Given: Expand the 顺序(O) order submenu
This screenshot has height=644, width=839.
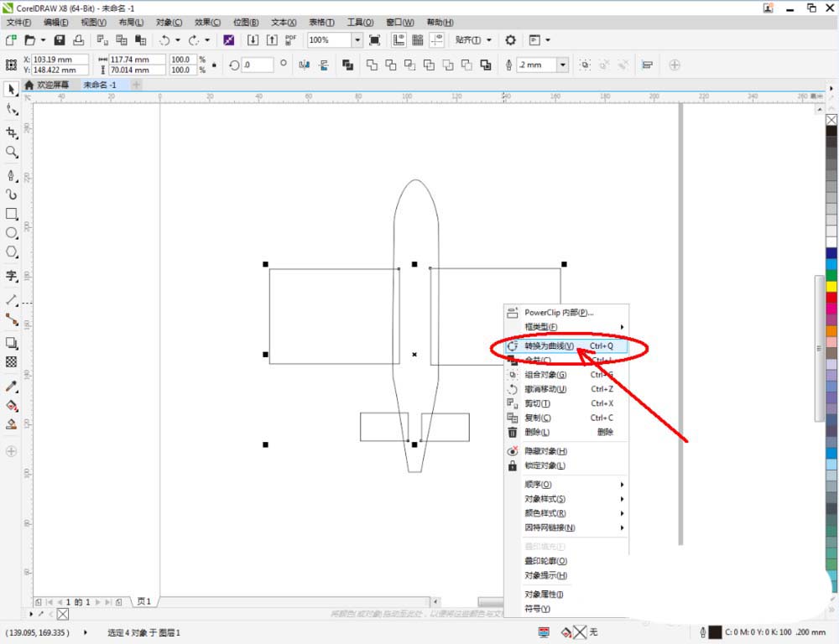Looking at the screenshot, I should click(566, 485).
